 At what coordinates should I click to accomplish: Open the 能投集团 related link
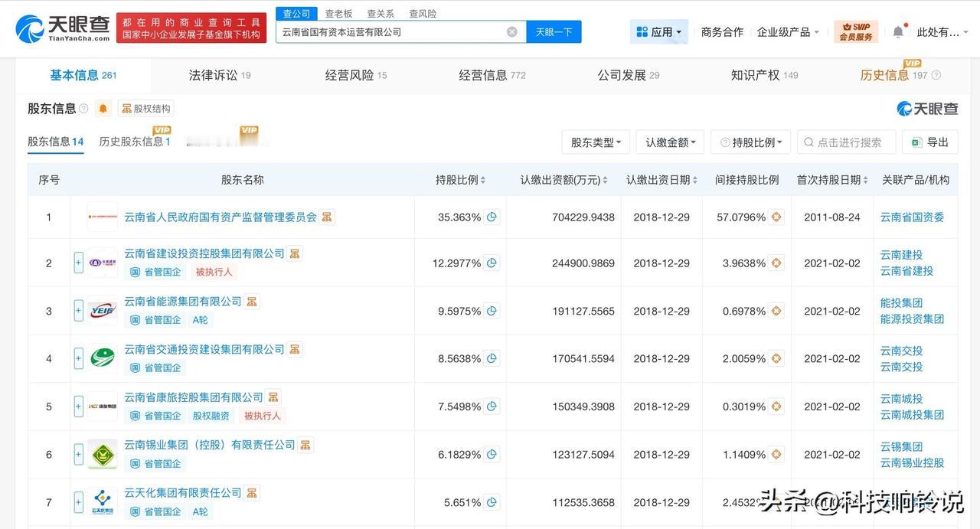point(901,303)
